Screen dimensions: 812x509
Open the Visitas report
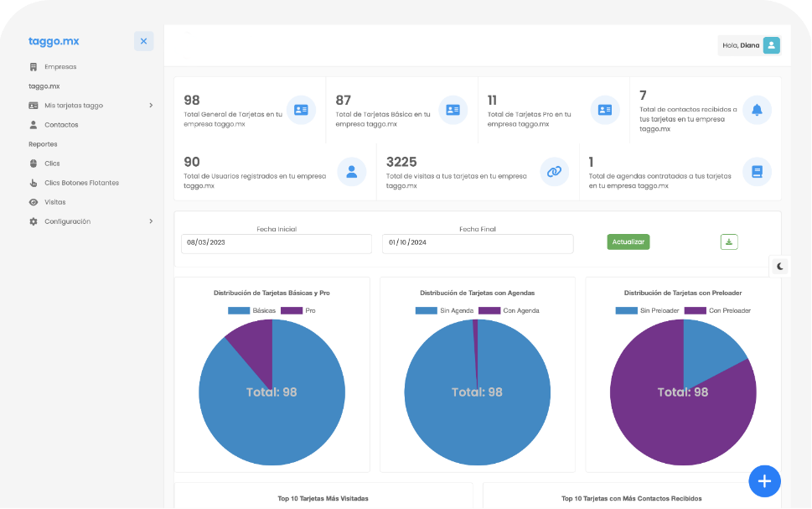(55, 202)
